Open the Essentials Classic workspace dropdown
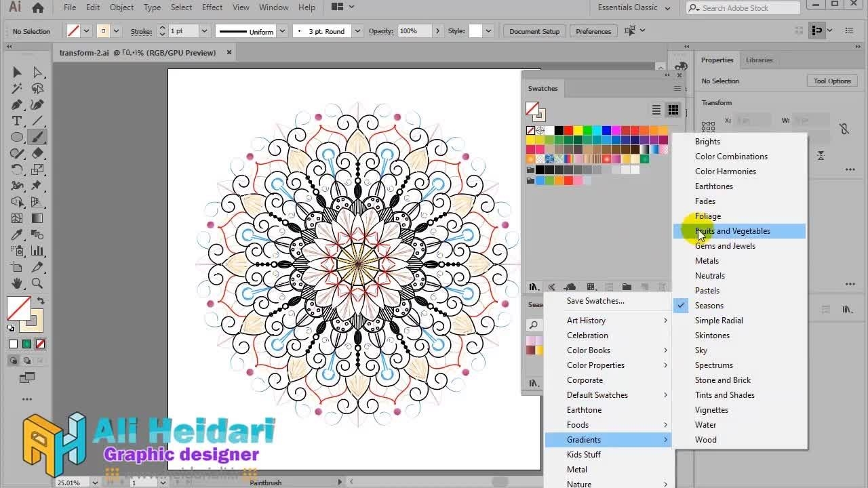 tap(633, 8)
